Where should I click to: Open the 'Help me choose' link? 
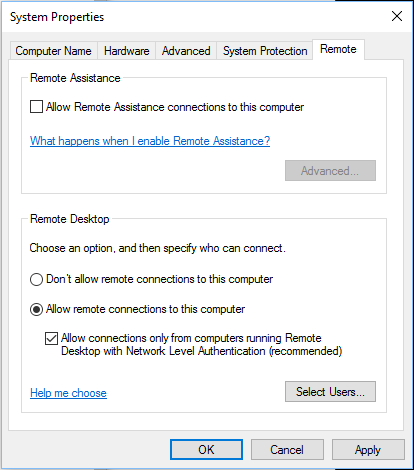[x=68, y=393]
